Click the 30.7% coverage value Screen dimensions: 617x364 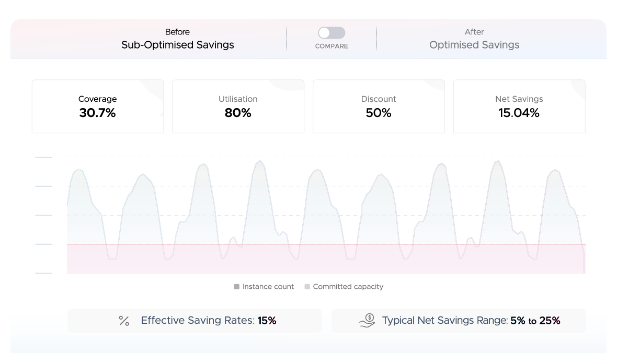pos(98,113)
